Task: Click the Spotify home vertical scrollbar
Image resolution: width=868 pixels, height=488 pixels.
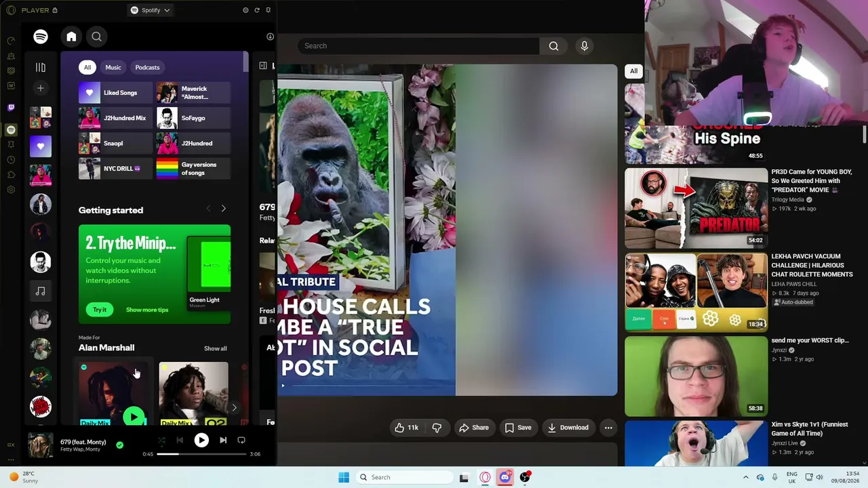Action: (245, 62)
